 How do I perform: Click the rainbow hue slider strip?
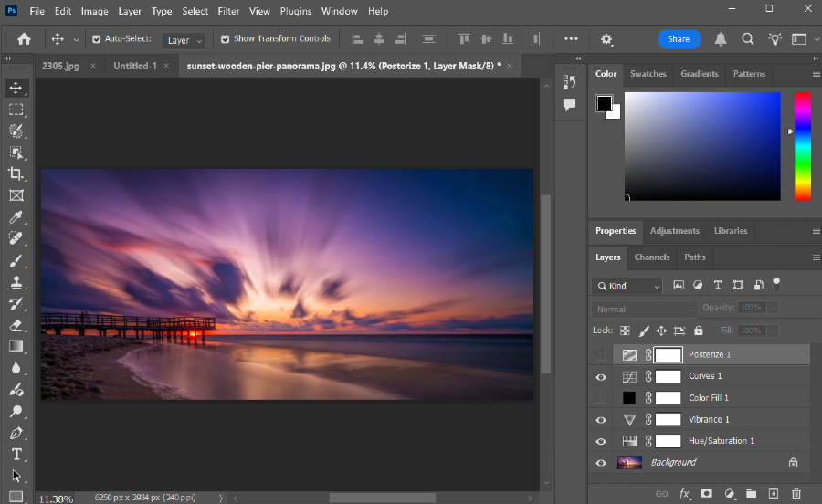tap(802, 146)
